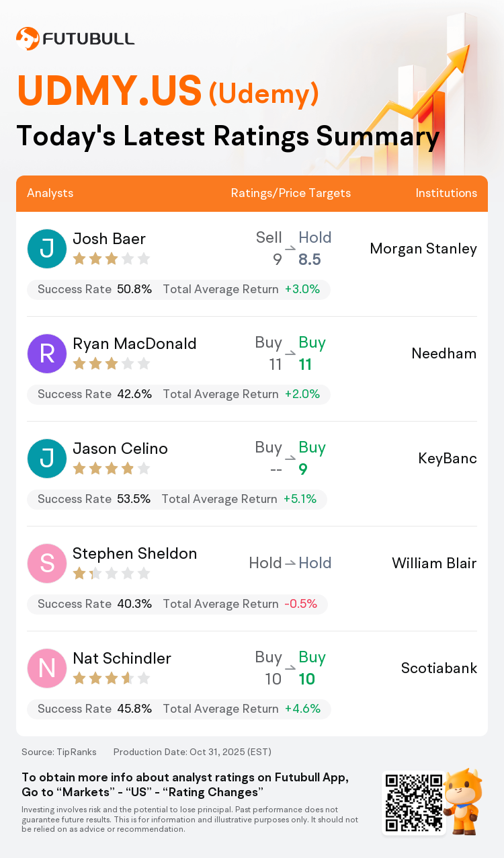Click Ryan MacDonald's analyst name
The width and height of the screenshot is (504, 858).
click(x=134, y=344)
